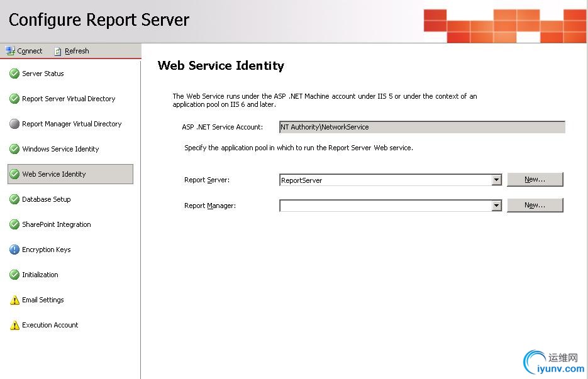Click the "Specify the application pool" instruction text
588x379 pixels.
(x=299, y=148)
